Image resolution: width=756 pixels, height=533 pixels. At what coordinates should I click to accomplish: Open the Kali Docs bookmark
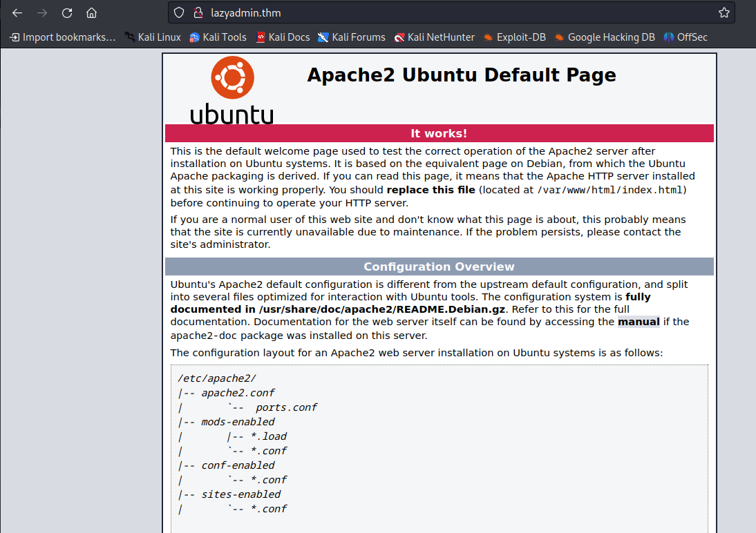coord(283,37)
